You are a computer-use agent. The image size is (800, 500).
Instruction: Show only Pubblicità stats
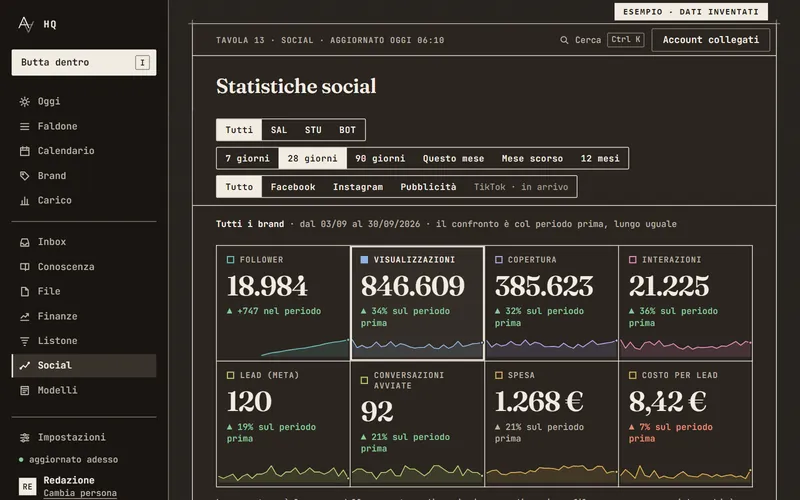coord(429,187)
